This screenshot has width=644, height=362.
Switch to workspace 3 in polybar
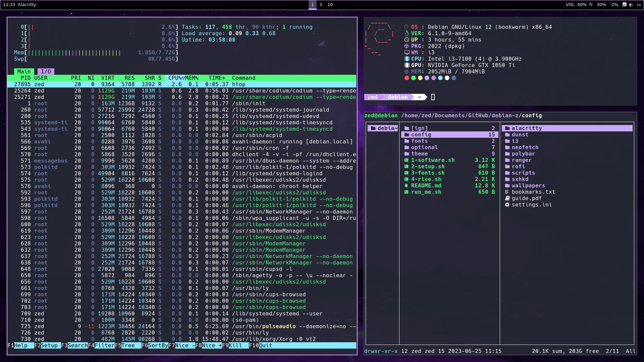point(320,5)
